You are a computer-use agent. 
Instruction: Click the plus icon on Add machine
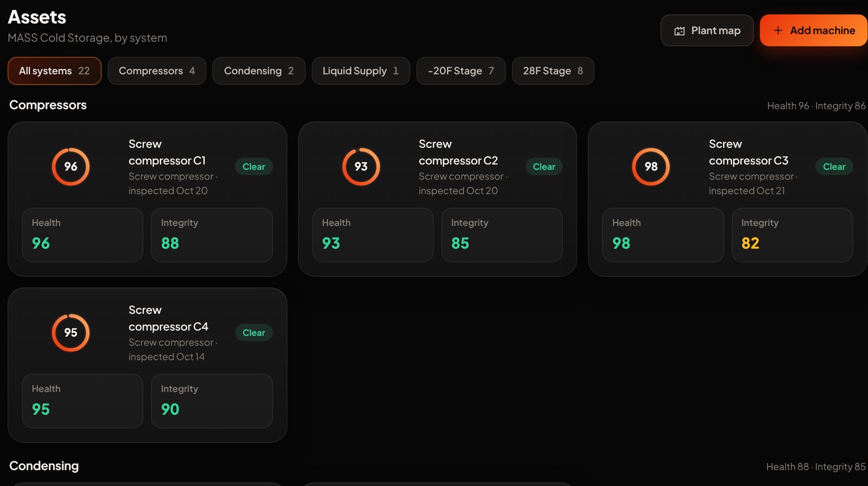[778, 30]
